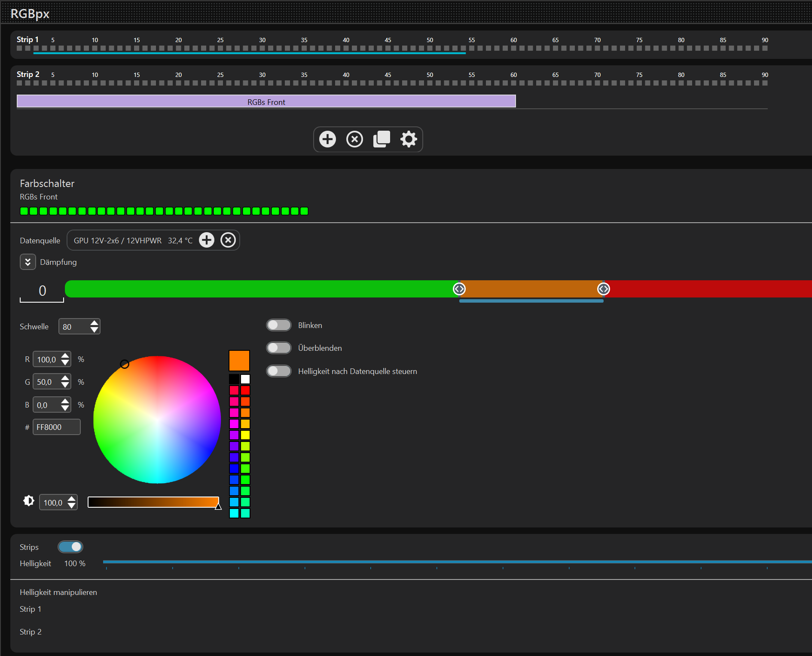Viewport: 812px width, 656px height.
Task: Duplicate the effect with the copy icon
Action: [x=382, y=139]
